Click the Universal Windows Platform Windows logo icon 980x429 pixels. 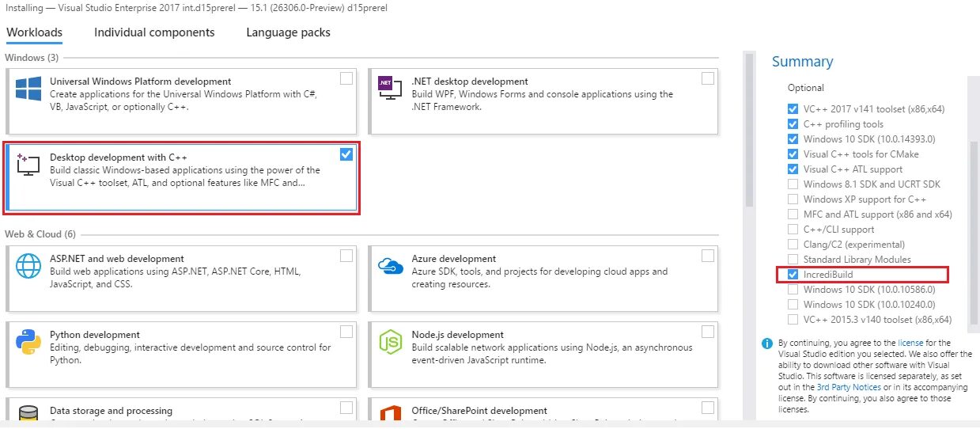28,88
